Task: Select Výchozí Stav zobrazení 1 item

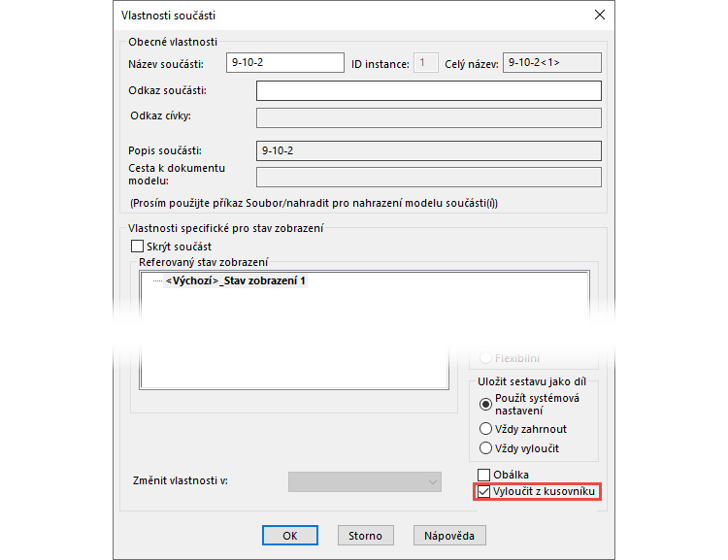Action: pos(236,281)
